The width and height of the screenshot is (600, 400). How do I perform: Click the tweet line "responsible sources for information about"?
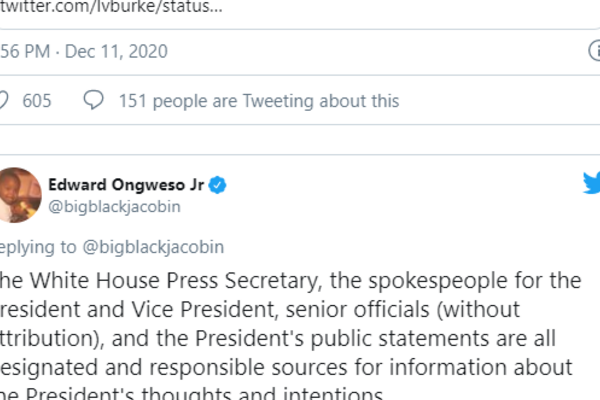coord(287,366)
